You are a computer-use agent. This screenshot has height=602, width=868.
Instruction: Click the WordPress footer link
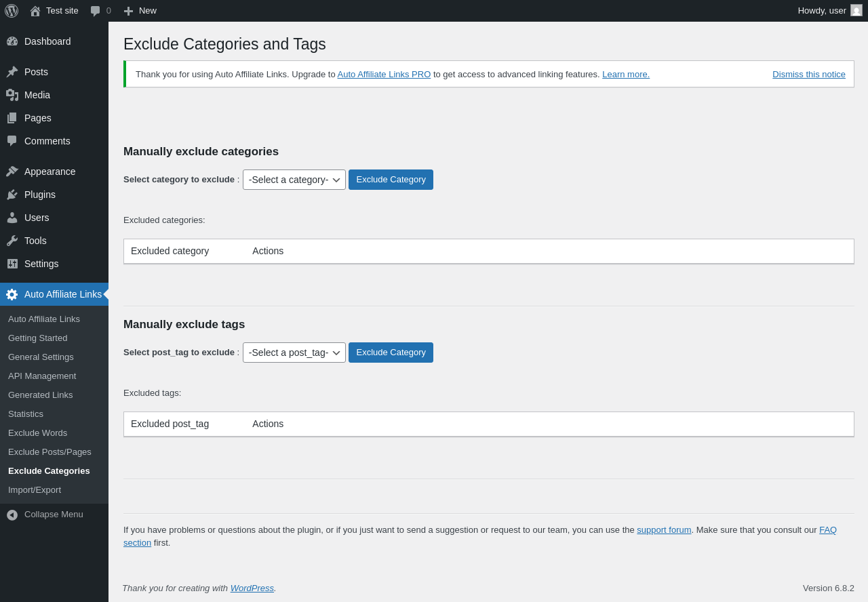click(x=252, y=588)
